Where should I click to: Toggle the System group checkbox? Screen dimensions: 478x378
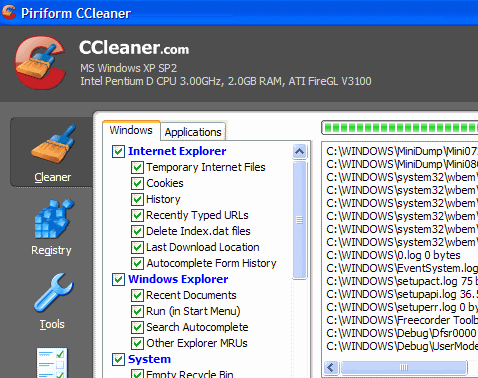pyautogui.click(x=118, y=359)
